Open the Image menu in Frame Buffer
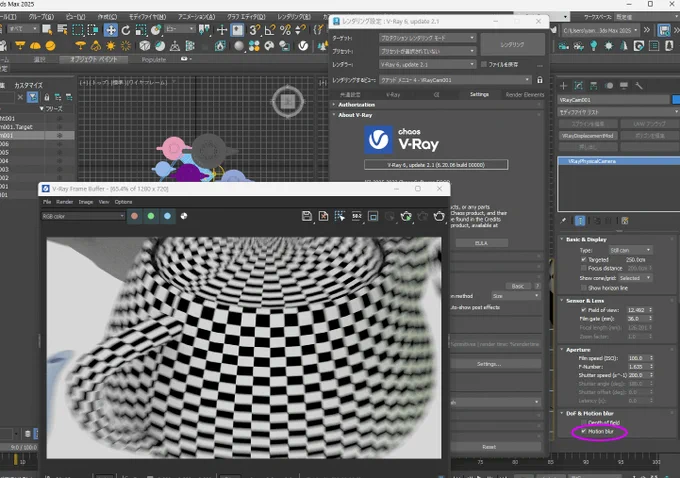 tap(86, 202)
